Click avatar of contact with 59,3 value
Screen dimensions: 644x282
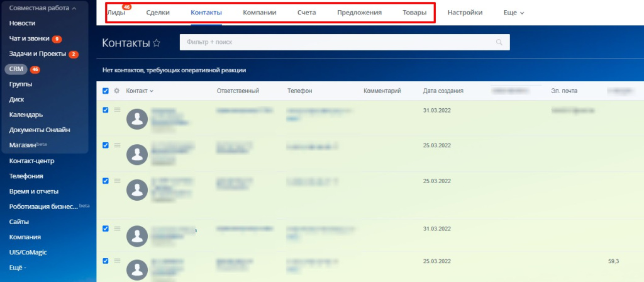pyautogui.click(x=136, y=269)
